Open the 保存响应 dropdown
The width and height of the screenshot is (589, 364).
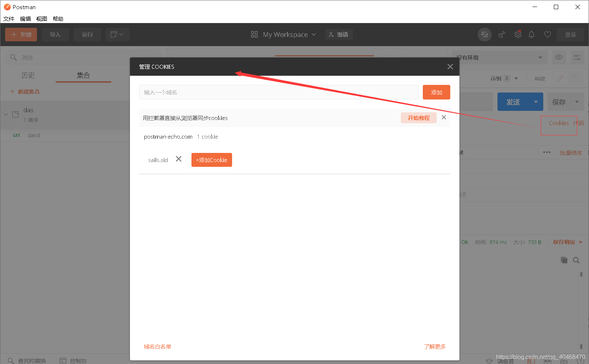tap(567, 242)
